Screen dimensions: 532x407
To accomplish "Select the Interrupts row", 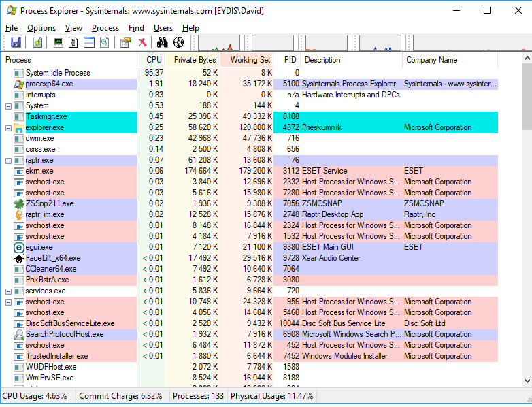I will point(250,95).
